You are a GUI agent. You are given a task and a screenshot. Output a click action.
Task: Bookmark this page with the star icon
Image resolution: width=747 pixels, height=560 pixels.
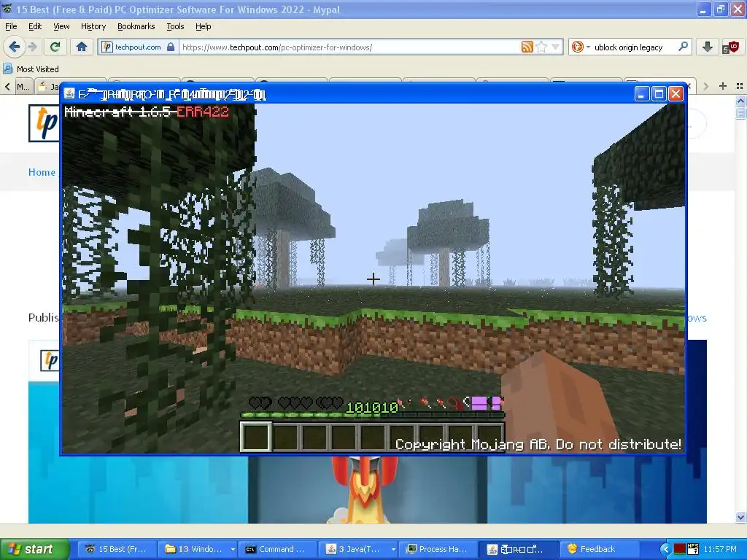point(541,47)
